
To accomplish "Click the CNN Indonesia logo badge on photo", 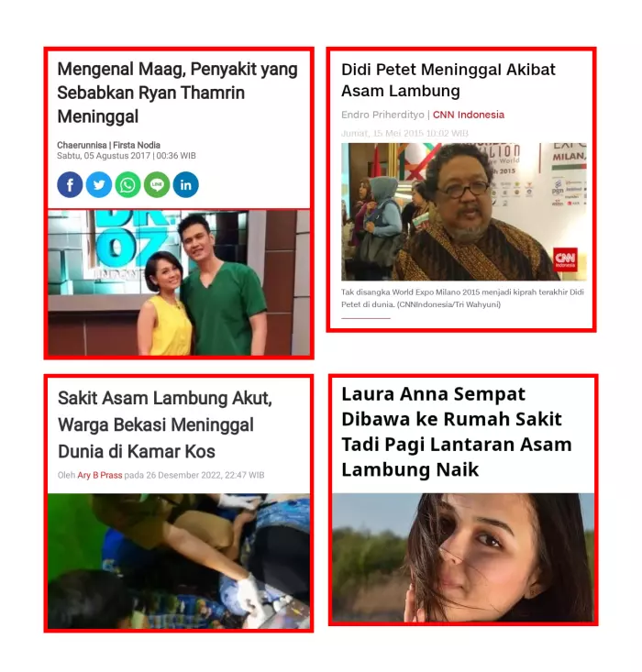I will (x=565, y=259).
